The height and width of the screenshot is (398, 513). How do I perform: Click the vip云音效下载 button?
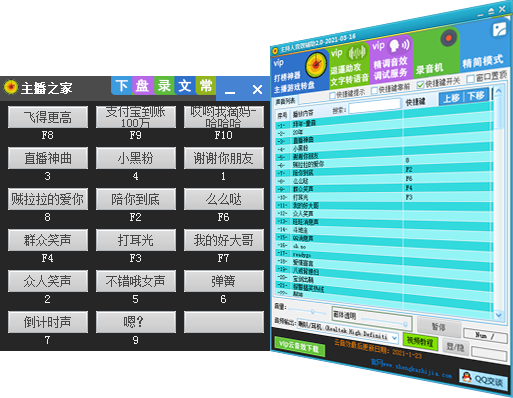(299, 347)
